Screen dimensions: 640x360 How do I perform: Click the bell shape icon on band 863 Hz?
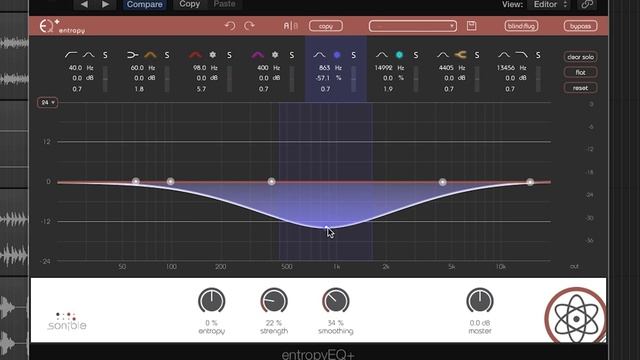coord(319,55)
